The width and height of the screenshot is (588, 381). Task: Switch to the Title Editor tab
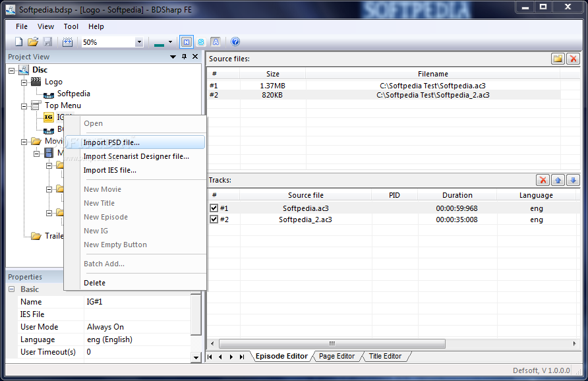(x=385, y=356)
